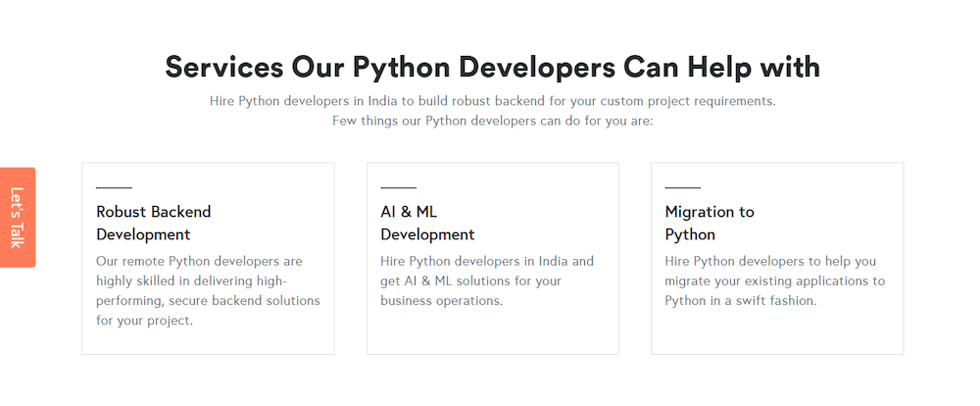Click the subtitle starting 'Hire Python developers in India to build'
The height and width of the screenshot is (406, 980).
pyautogui.click(x=493, y=101)
